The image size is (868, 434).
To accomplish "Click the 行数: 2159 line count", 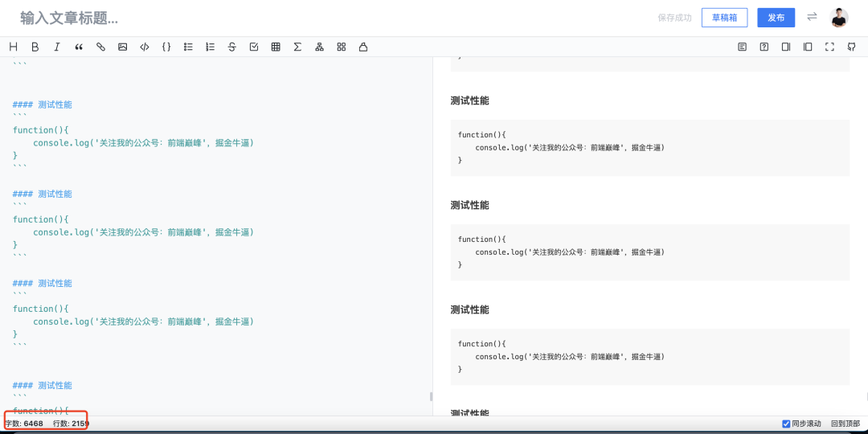I will coord(71,424).
